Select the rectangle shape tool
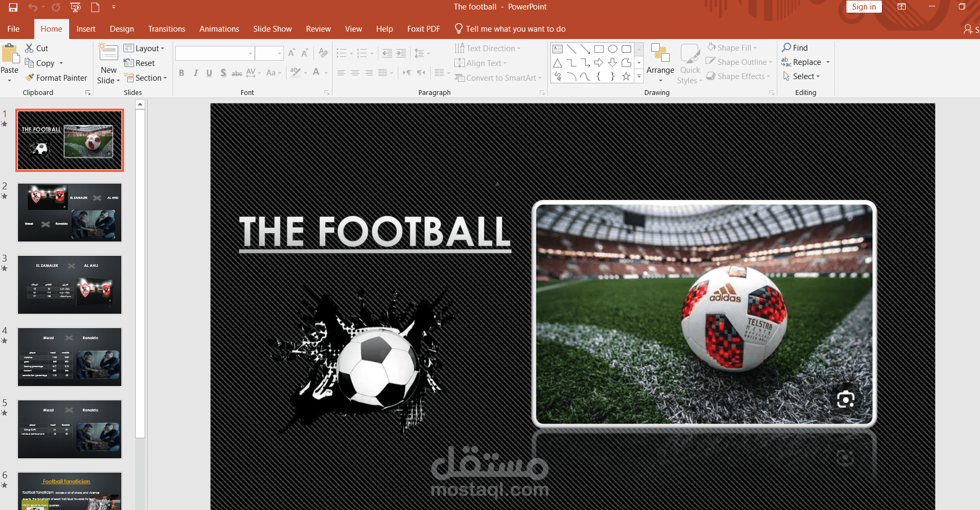Image resolution: width=980 pixels, height=510 pixels. point(598,49)
